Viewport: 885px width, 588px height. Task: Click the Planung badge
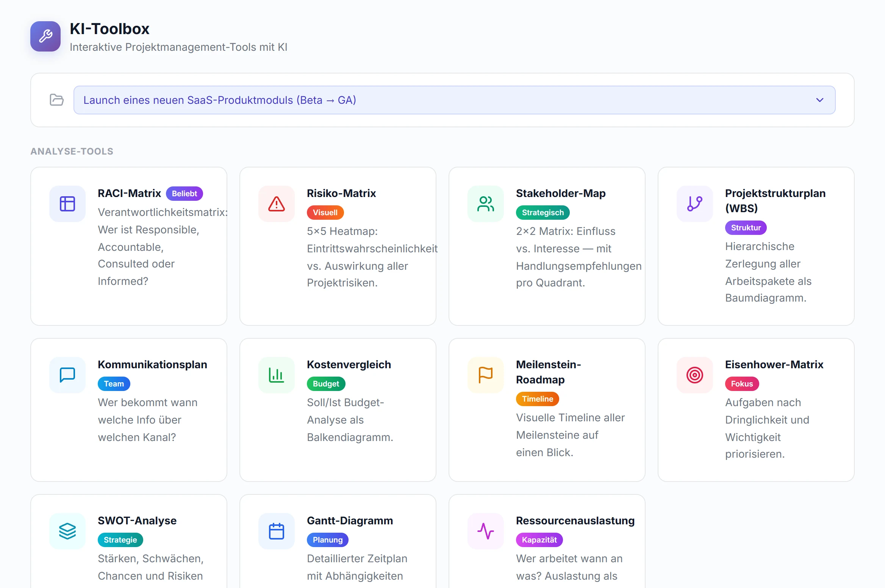click(327, 540)
